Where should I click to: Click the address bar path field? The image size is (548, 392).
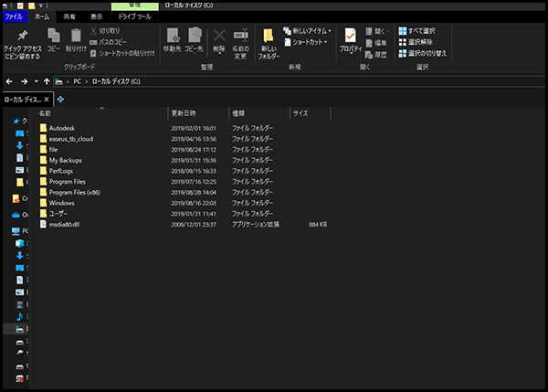pyautogui.click(x=274, y=81)
